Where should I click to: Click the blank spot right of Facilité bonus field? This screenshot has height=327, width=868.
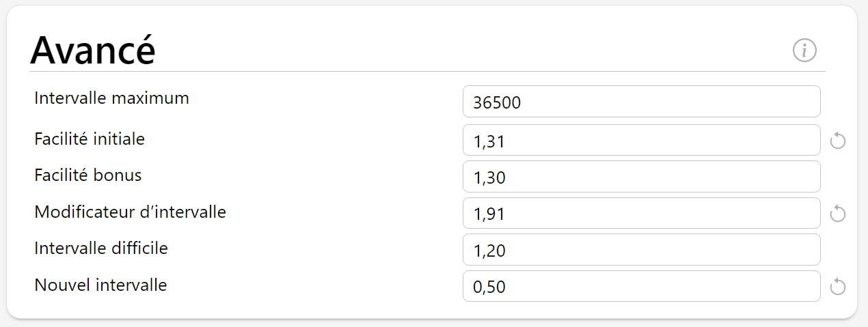click(x=838, y=177)
